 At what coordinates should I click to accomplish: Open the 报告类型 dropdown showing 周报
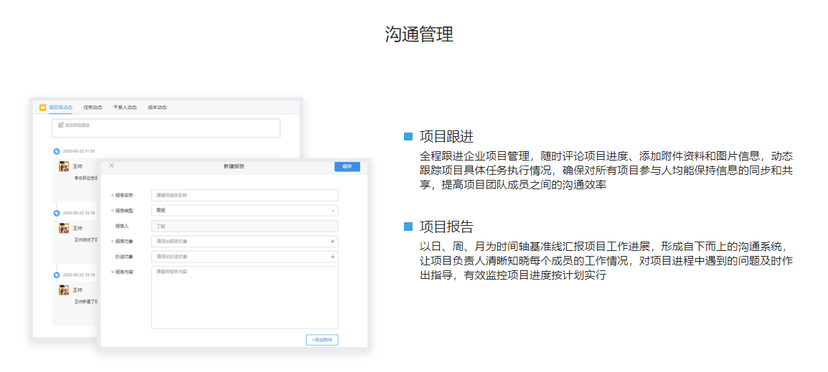244,210
